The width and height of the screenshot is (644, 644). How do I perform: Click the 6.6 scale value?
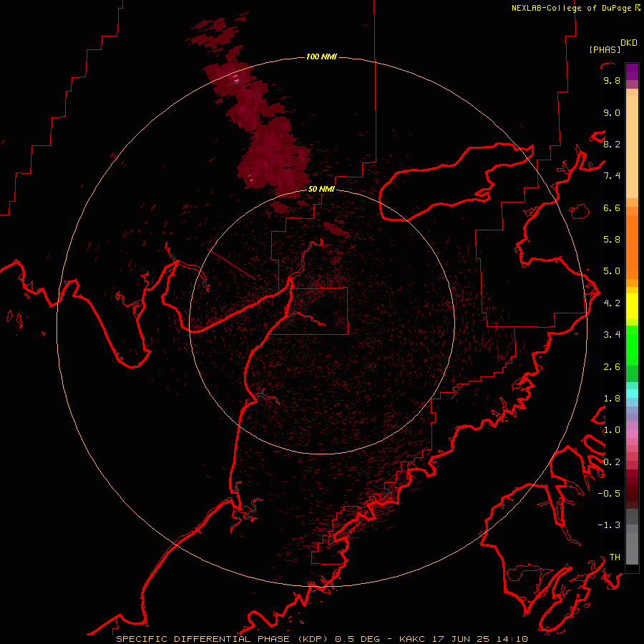(612, 208)
